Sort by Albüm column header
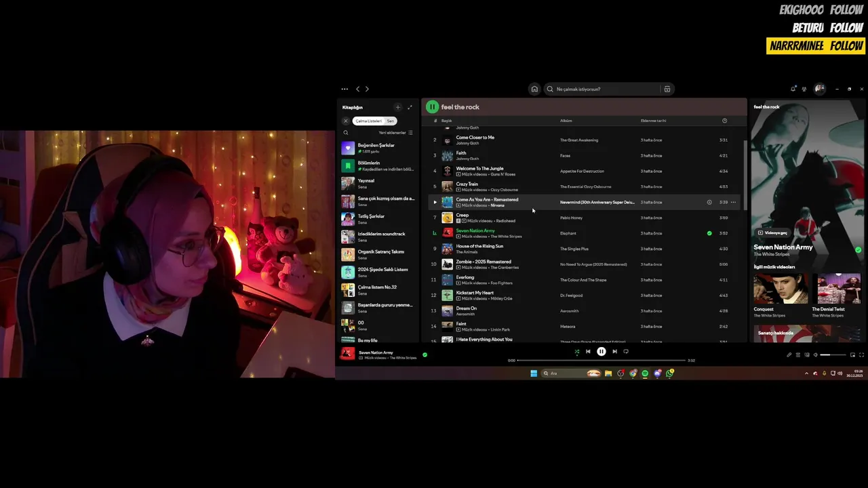 click(566, 121)
